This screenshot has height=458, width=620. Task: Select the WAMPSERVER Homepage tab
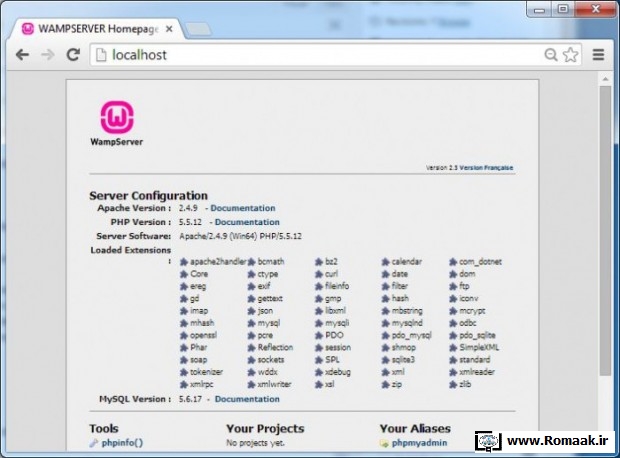point(98,29)
